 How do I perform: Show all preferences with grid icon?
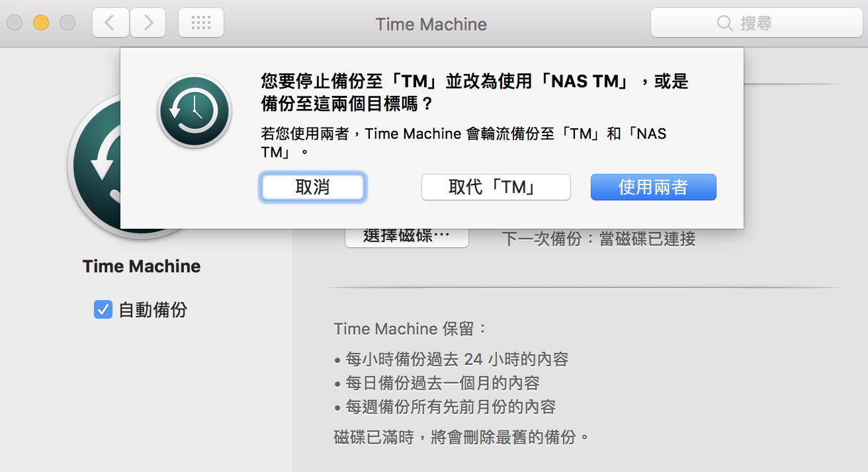coord(200,23)
